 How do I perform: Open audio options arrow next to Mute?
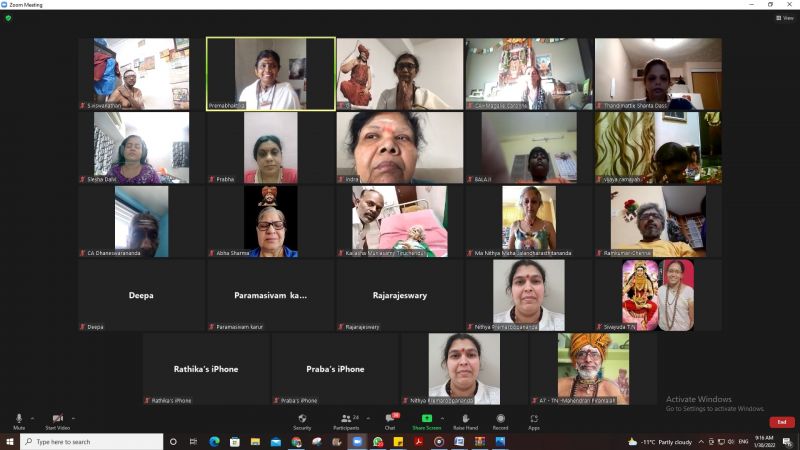click(32, 418)
